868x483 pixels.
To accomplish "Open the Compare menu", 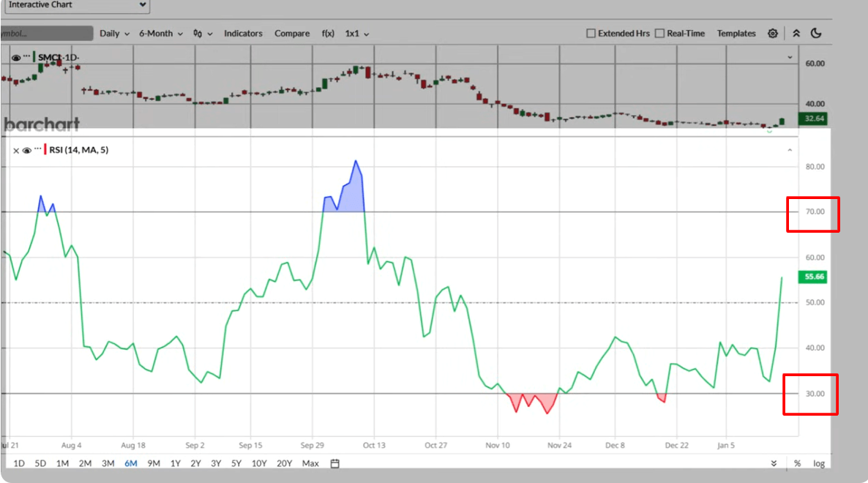I will coord(292,33).
